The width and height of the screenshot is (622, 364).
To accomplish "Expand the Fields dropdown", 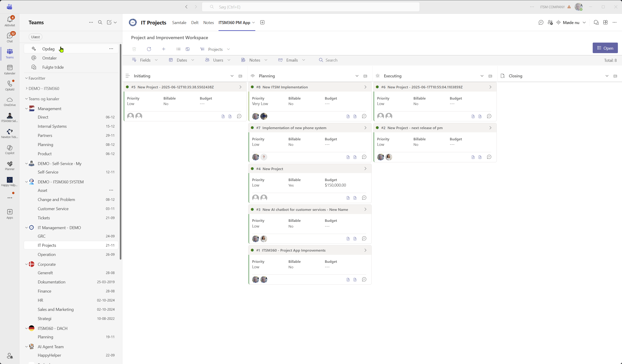I will coord(145,60).
